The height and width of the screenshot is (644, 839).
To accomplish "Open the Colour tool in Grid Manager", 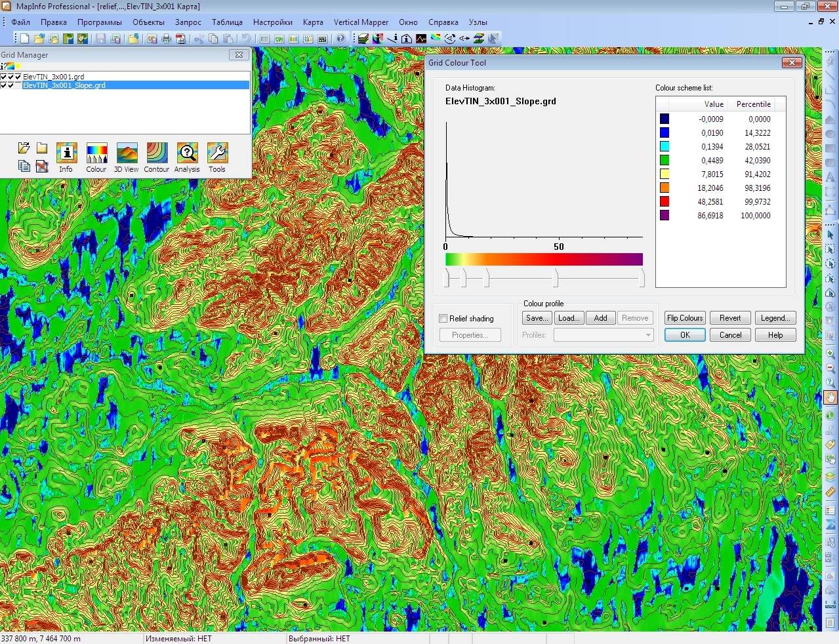I will coord(96,157).
